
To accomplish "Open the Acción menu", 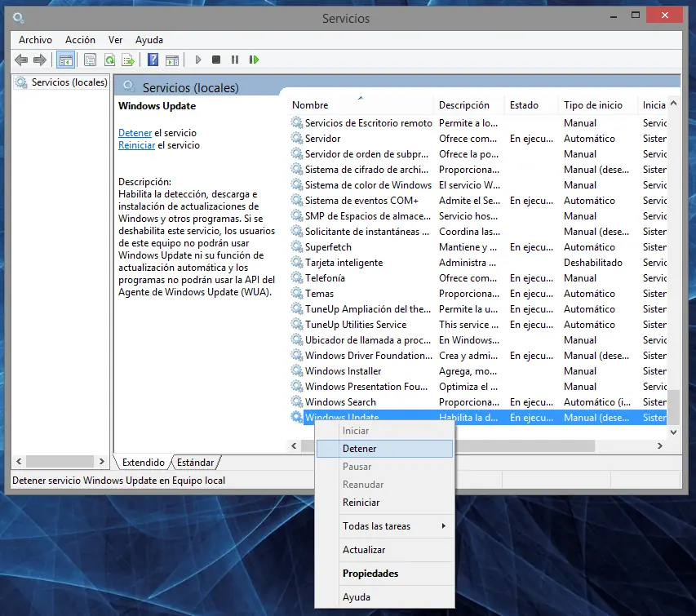I will point(80,40).
